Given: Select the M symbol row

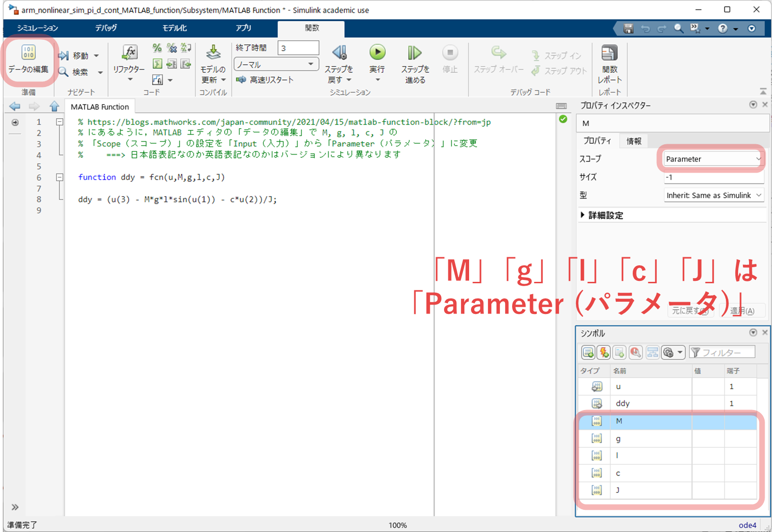Looking at the screenshot, I should [x=668, y=421].
